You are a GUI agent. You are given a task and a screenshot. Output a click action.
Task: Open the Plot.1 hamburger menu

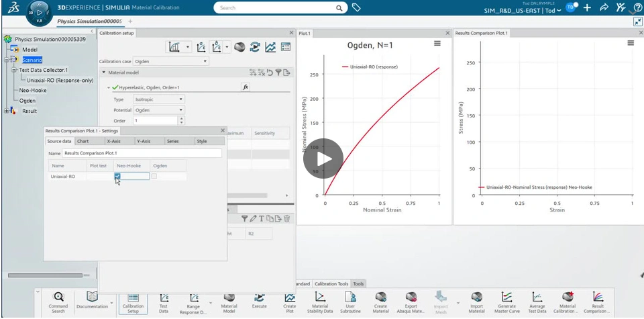click(x=437, y=43)
